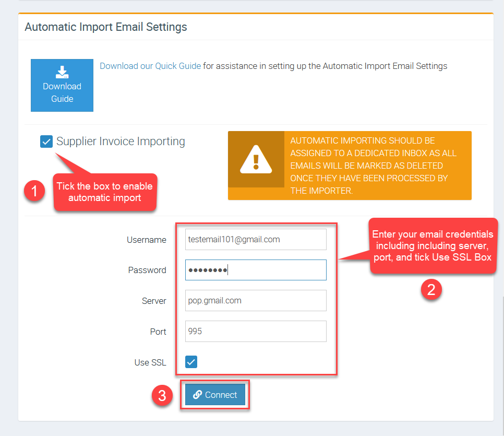Open the Download our Quick Guide link
504x436 pixels.
(x=150, y=66)
